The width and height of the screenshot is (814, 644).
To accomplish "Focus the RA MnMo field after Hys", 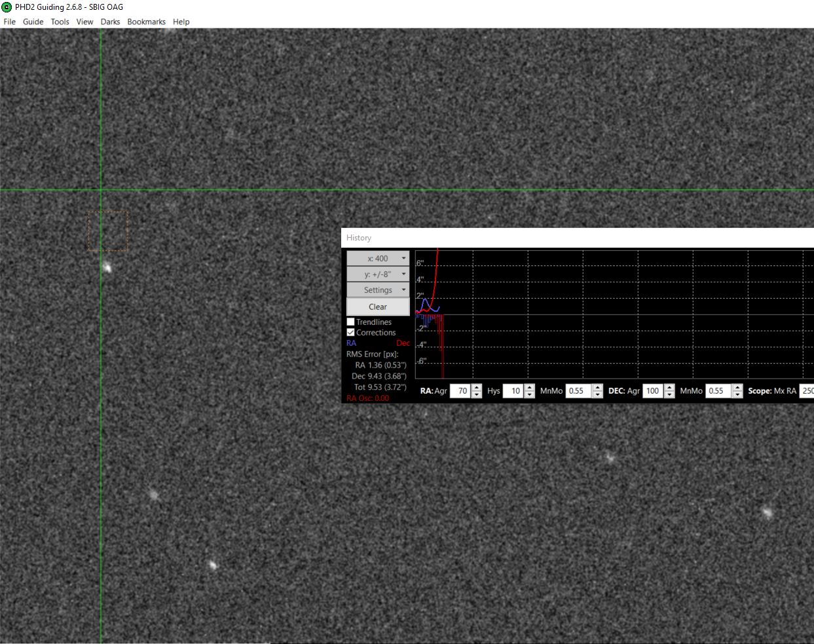I will point(578,391).
